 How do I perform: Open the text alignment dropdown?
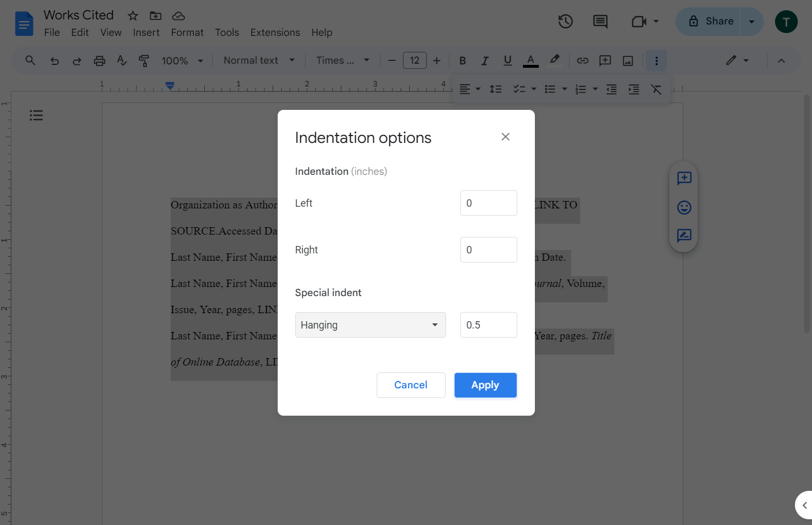click(470, 89)
